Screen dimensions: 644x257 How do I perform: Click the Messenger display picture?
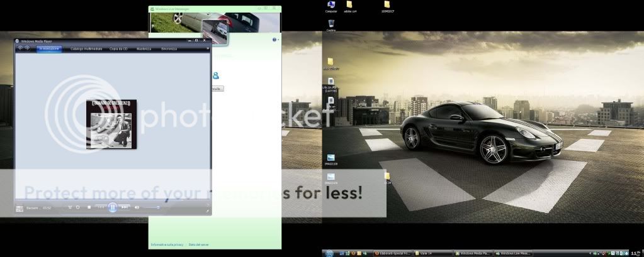[x=215, y=33]
